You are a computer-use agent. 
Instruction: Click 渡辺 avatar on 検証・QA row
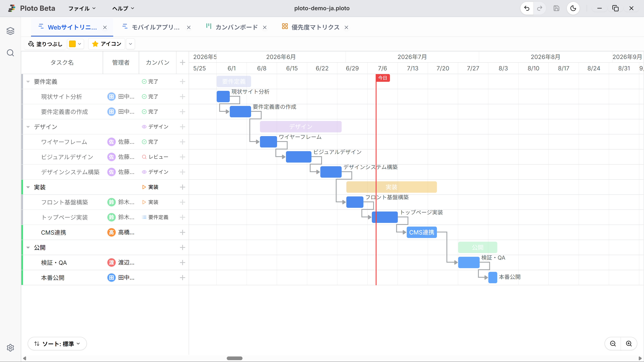pos(111,263)
